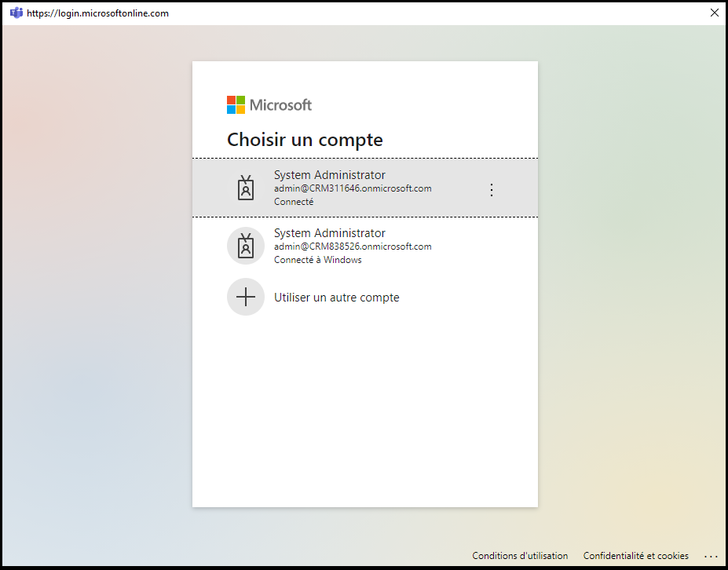Open the three-dot menu for CRM311646 account
Image resolution: width=728 pixels, height=570 pixels.
pyautogui.click(x=491, y=189)
